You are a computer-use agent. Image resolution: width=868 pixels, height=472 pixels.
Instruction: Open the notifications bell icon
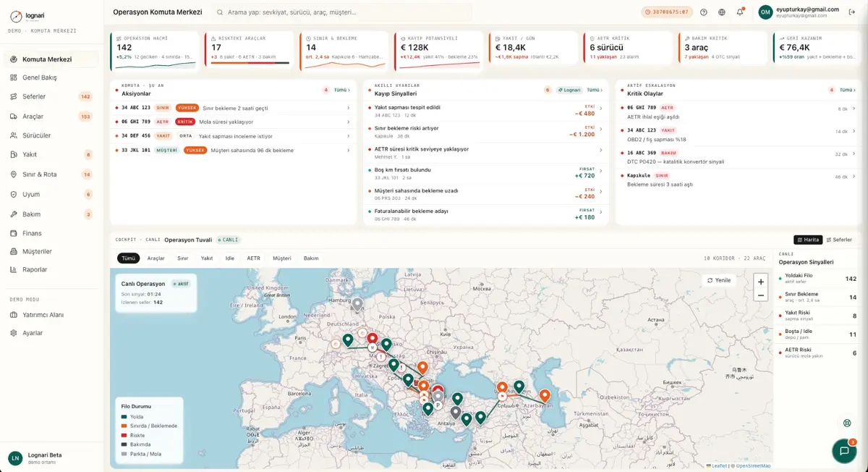tap(740, 12)
